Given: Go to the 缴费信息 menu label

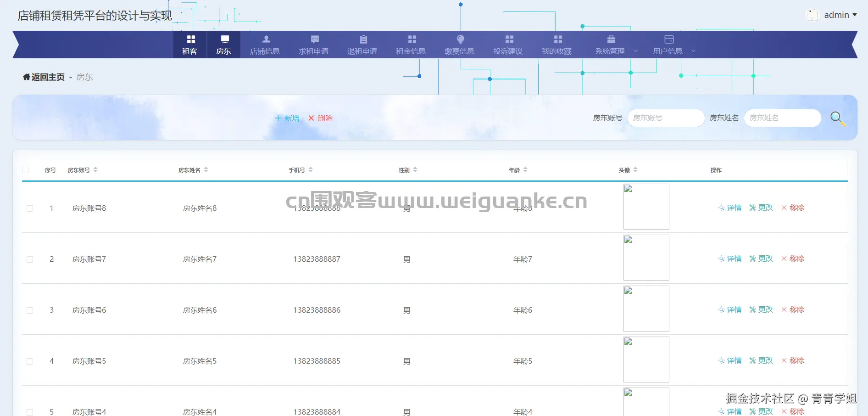Looking at the screenshot, I should 459,51.
